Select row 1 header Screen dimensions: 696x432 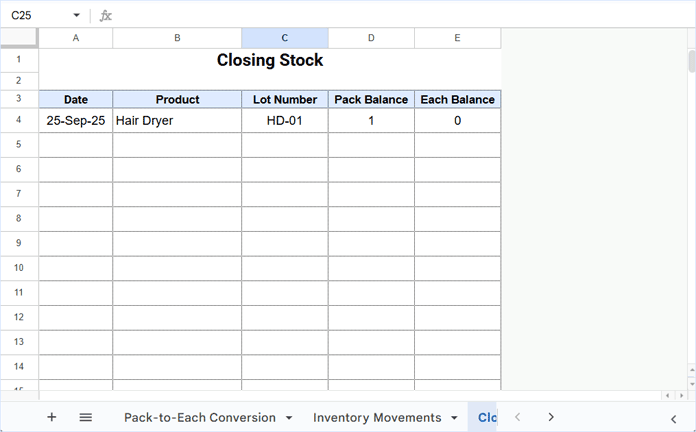(19, 59)
